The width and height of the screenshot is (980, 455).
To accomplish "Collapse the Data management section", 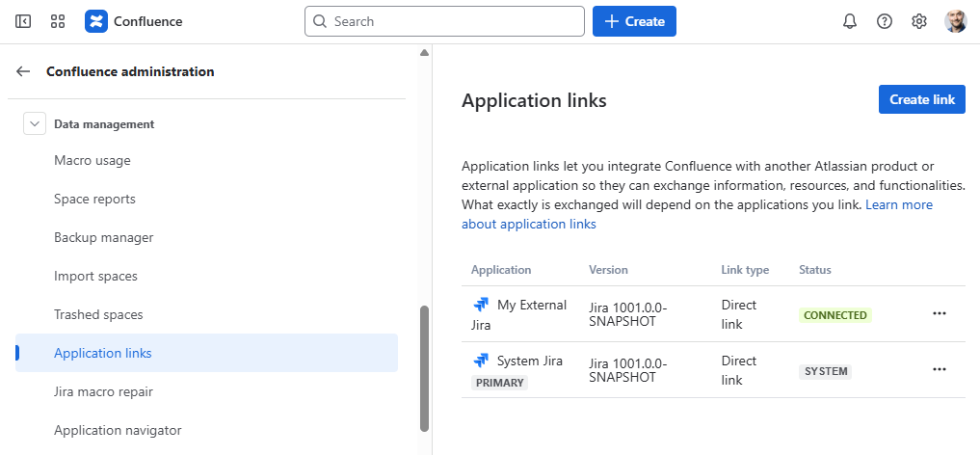I will click(x=35, y=123).
